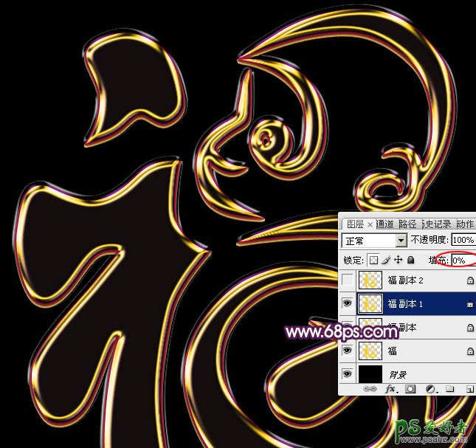This screenshot has height=448, width=476.
Task: Add a layer mask with mask icon
Action: tap(410, 388)
